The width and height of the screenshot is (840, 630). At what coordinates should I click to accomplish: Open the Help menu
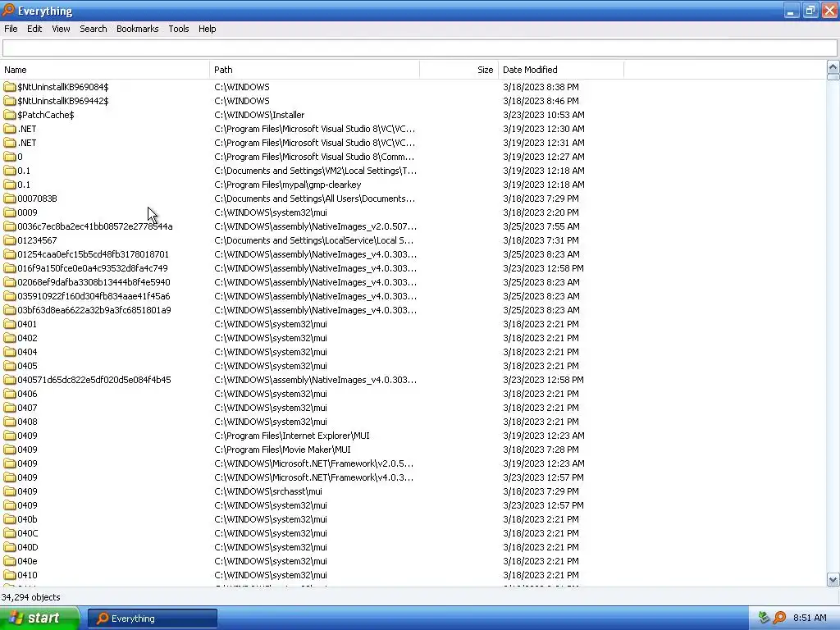click(207, 29)
